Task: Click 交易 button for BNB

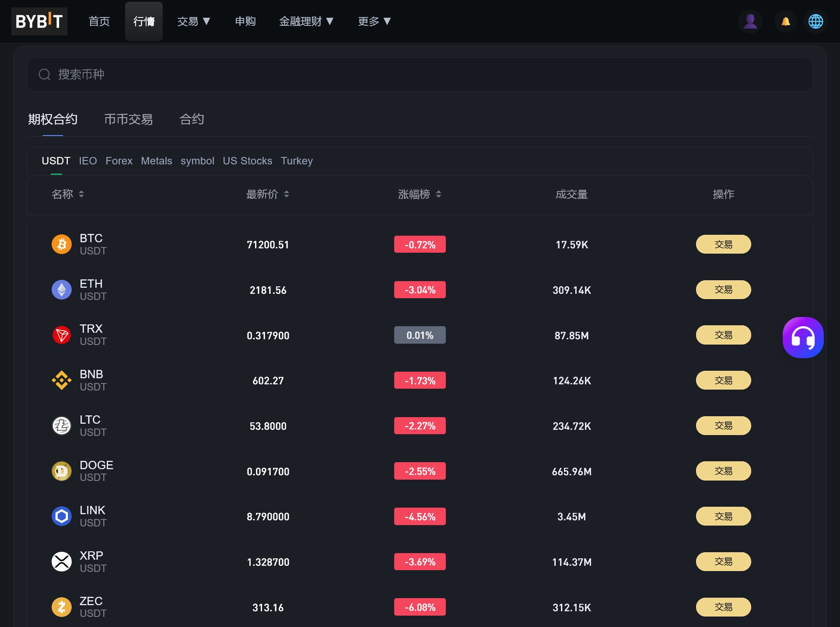Action: pos(724,380)
